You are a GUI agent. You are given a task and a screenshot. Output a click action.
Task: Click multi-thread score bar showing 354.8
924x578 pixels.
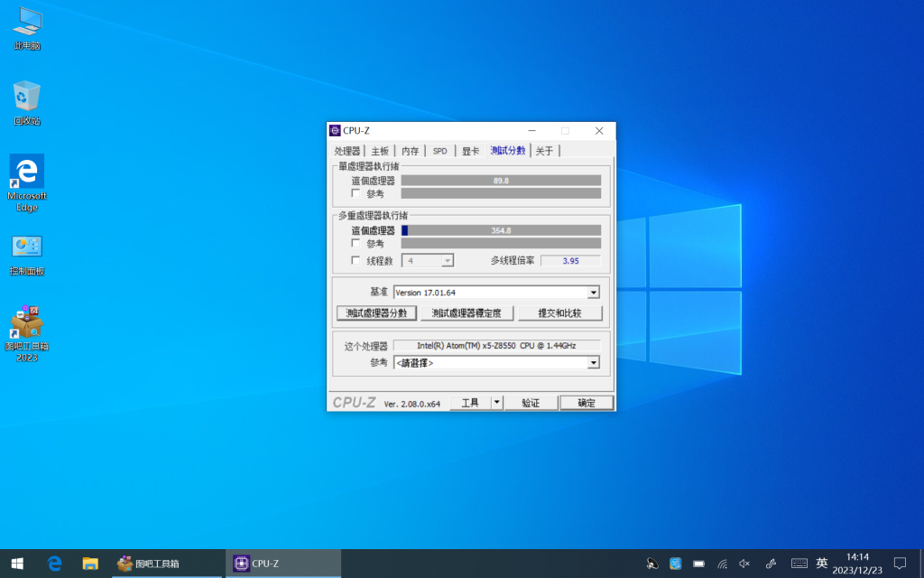coord(501,230)
